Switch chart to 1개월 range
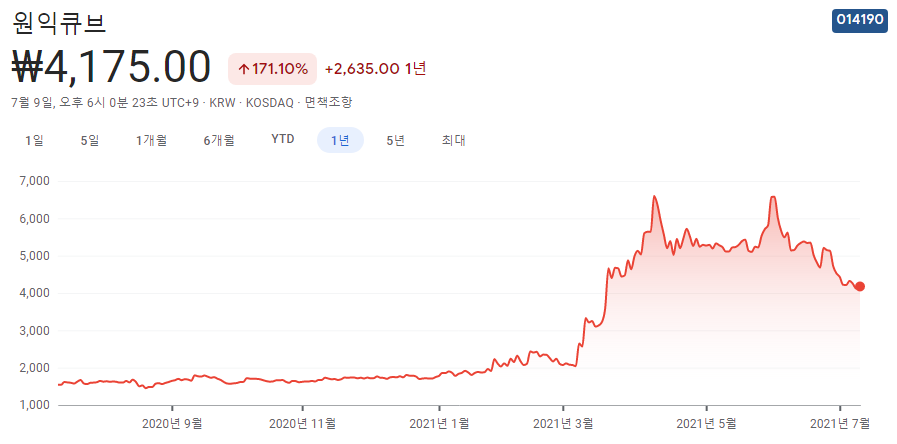This screenshot has height=444, width=897. 152,140
